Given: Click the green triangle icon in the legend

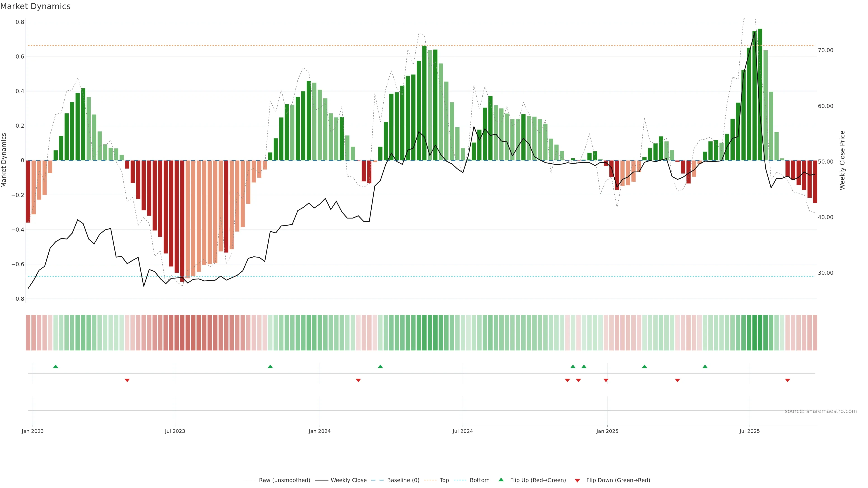Looking at the screenshot, I should [501, 480].
